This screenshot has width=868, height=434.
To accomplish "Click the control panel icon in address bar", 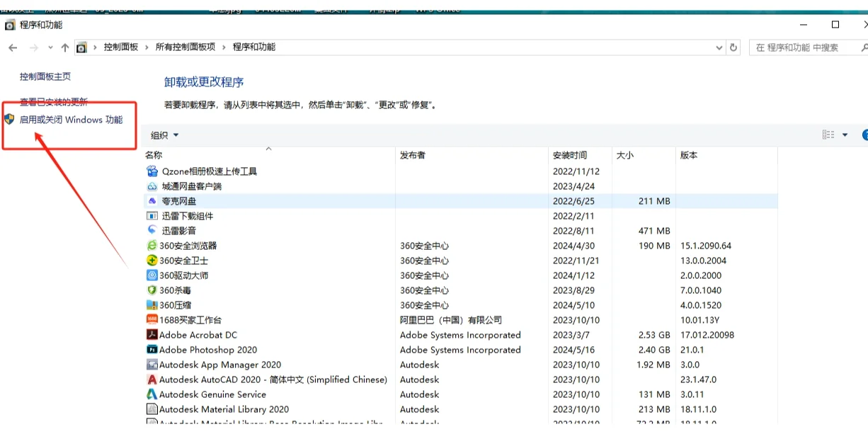I will [x=82, y=47].
